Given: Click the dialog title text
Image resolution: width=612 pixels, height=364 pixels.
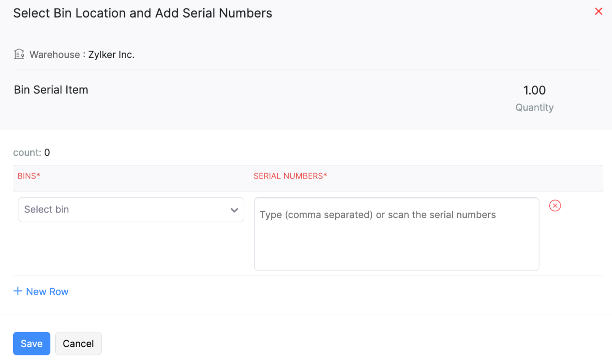Looking at the screenshot, I should coord(143,13).
